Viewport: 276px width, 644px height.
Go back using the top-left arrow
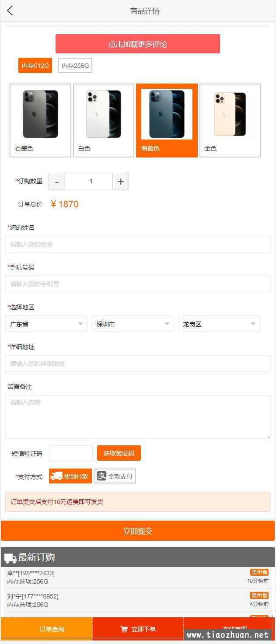10,11
